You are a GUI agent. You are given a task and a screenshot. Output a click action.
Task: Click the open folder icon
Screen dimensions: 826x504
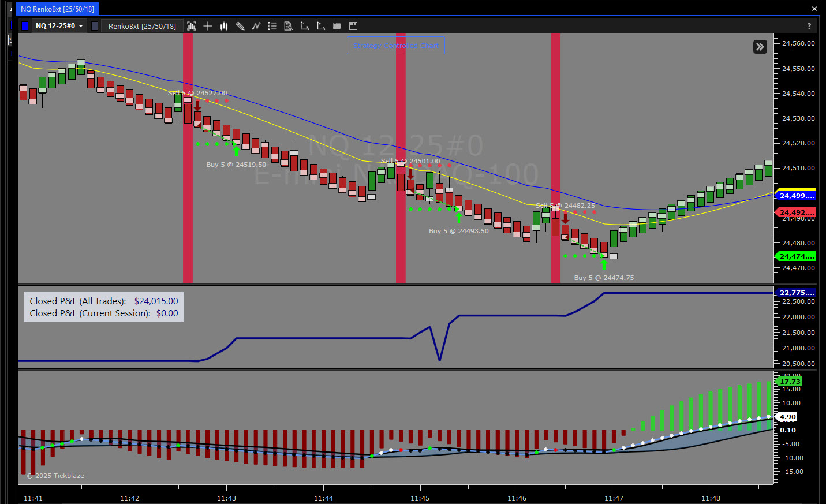pos(337,26)
